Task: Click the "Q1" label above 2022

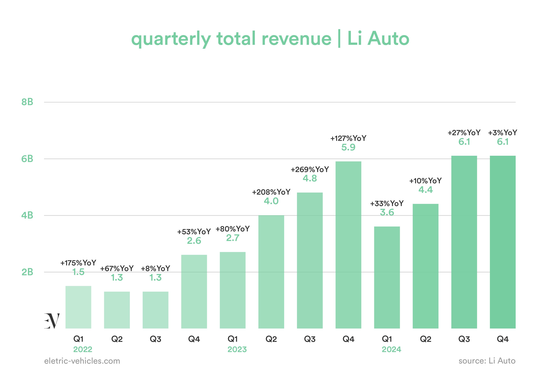Action: [x=78, y=339]
